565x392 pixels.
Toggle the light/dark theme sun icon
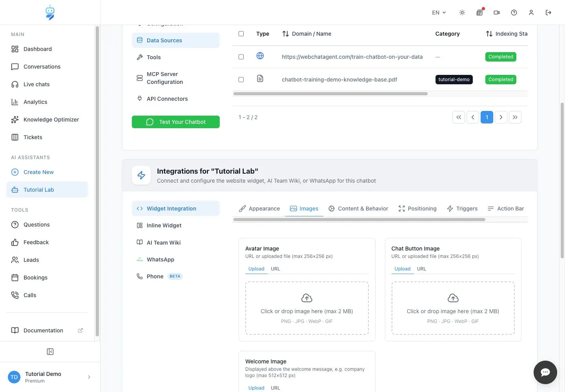click(x=462, y=13)
